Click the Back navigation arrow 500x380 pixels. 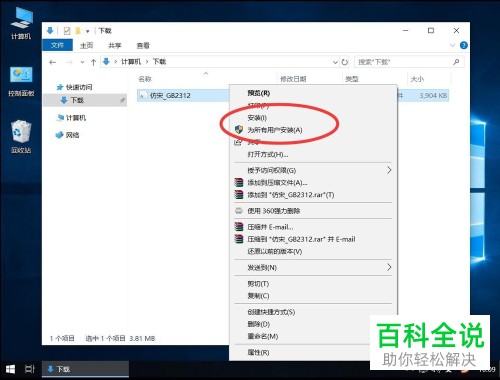pyautogui.click(x=52, y=62)
